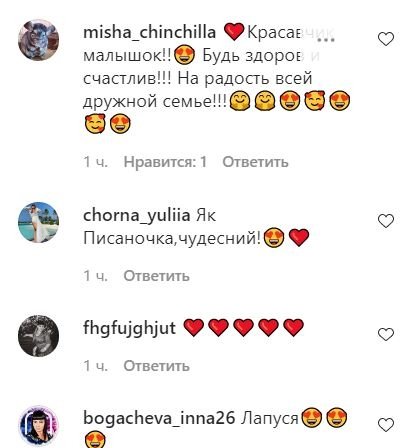Click the 1 ч. timestamp under misha_chinchilla
Image resolution: width=406 pixels, height=448 pixels.
tap(95, 162)
